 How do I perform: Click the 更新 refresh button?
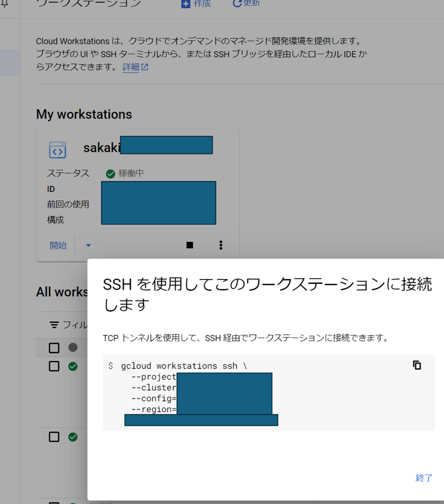(x=246, y=3)
